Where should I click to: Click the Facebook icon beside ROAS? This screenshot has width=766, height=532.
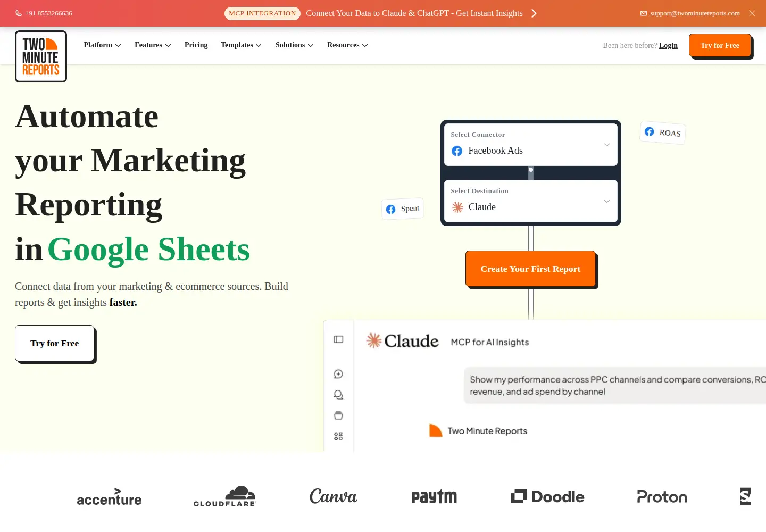click(650, 131)
